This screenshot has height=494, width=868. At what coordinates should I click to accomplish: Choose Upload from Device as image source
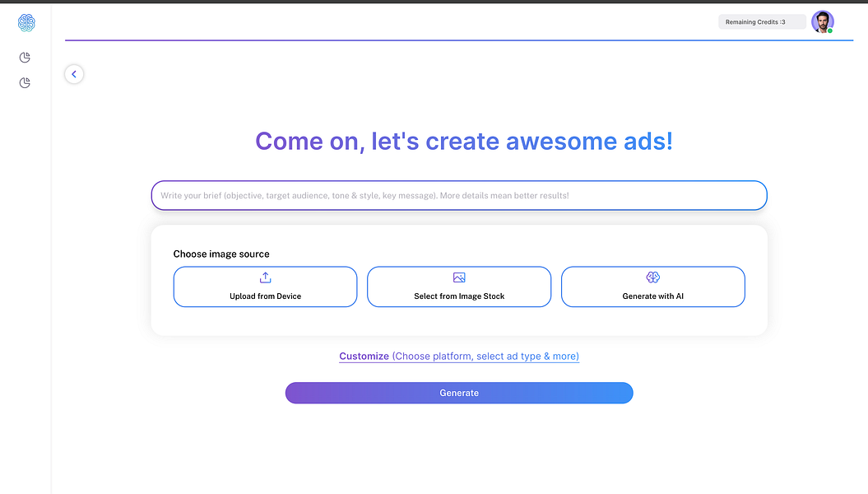[x=265, y=287]
